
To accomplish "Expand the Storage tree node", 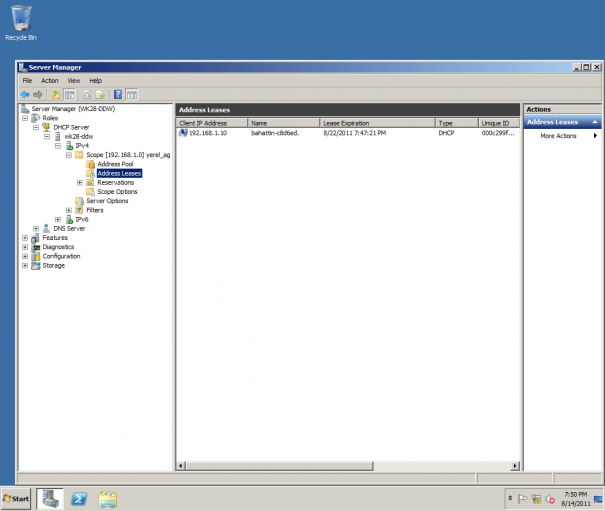I will pyautogui.click(x=25, y=266).
